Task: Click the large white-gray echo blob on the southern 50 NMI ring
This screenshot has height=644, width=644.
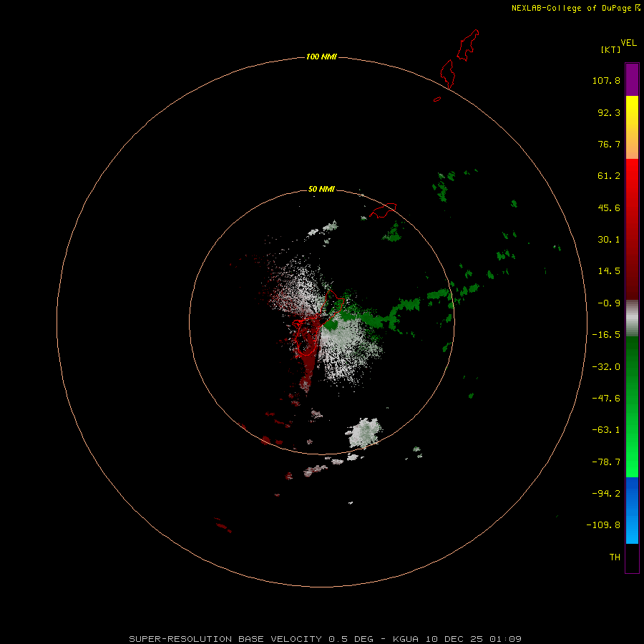Action: [x=364, y=434]
